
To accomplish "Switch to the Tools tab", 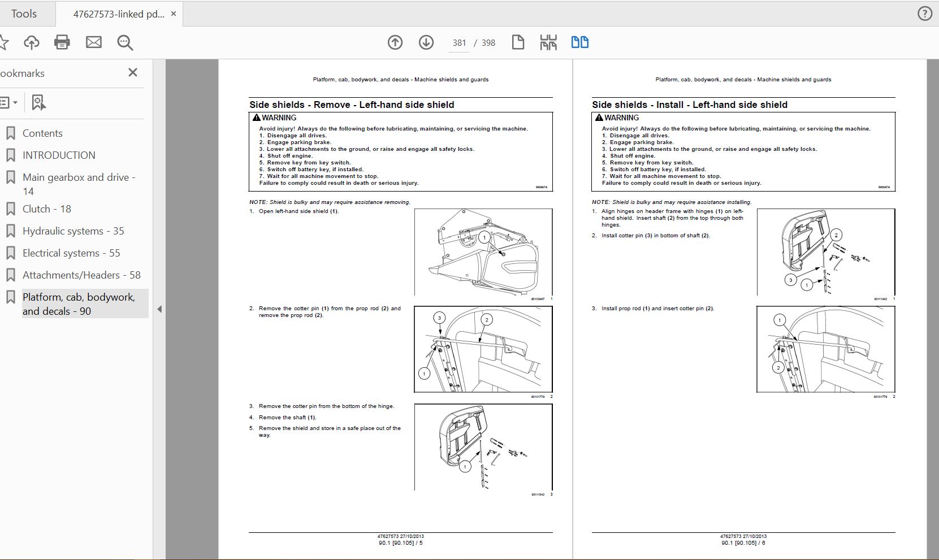I will 24,14.
